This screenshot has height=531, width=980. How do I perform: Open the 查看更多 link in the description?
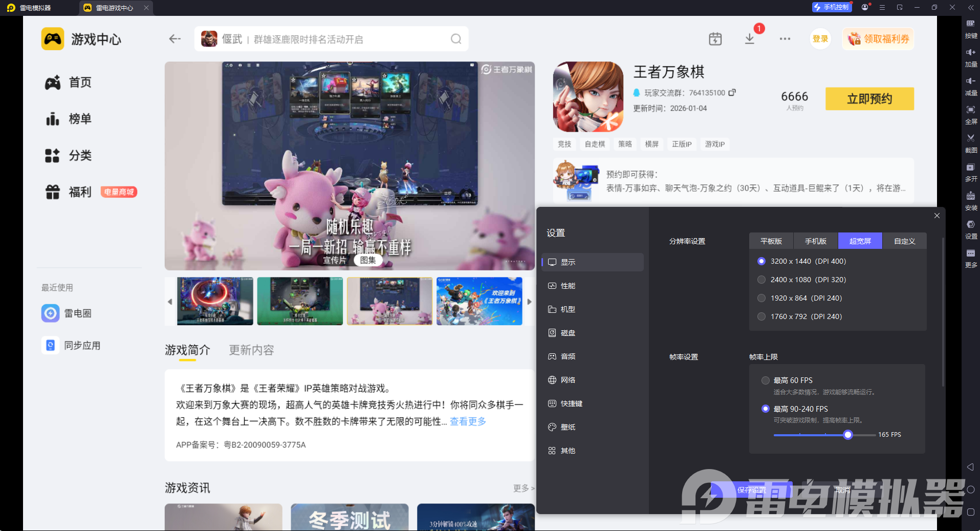[x=468, y=421]
